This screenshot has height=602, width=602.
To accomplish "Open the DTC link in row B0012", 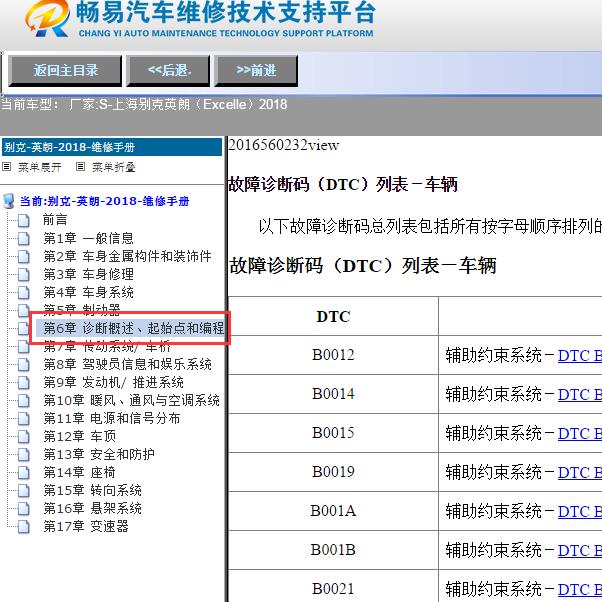I will pyautogui.click(x=580, y=356).
